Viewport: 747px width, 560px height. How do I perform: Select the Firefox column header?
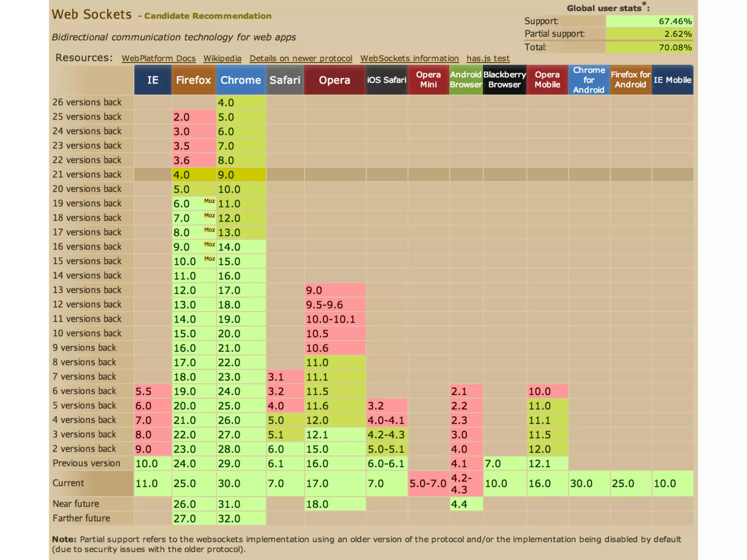pyautogui.click(x=193, y=80)
